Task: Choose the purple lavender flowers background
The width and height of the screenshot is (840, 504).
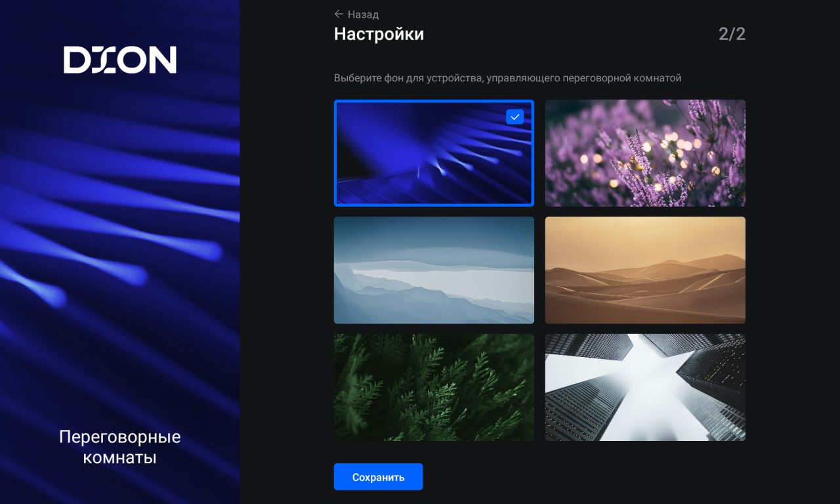Action: pos(645,153)
